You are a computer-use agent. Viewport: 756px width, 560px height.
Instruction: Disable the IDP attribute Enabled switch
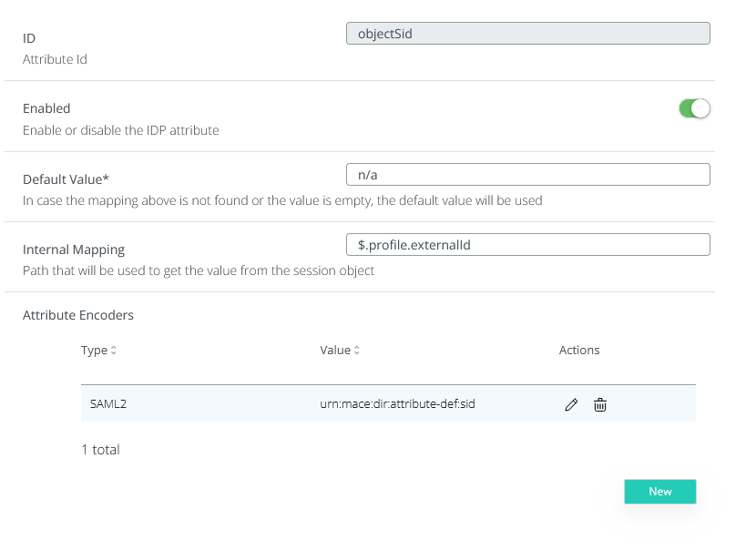(x=694, y=109)
